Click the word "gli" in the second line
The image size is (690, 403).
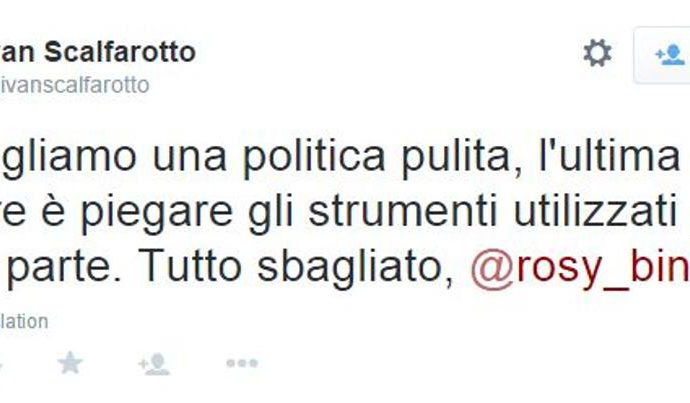click(270, 213)
